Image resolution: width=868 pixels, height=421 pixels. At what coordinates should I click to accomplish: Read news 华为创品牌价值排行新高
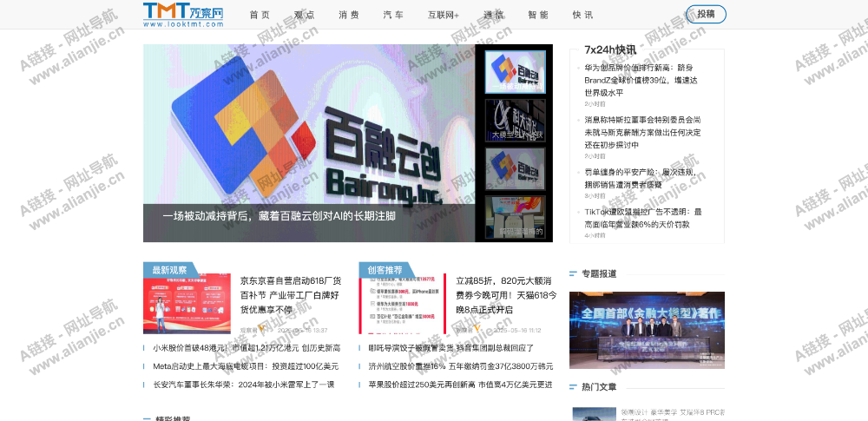point(641,81)
